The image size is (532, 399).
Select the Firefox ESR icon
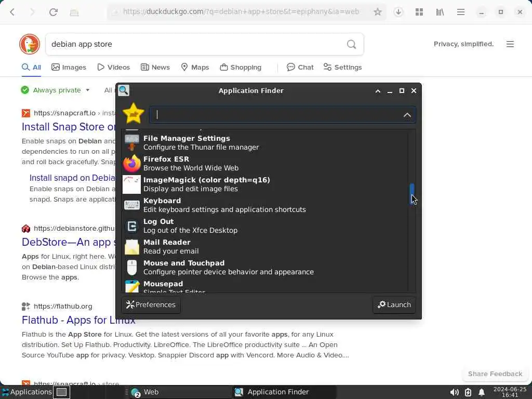point(131,164)
